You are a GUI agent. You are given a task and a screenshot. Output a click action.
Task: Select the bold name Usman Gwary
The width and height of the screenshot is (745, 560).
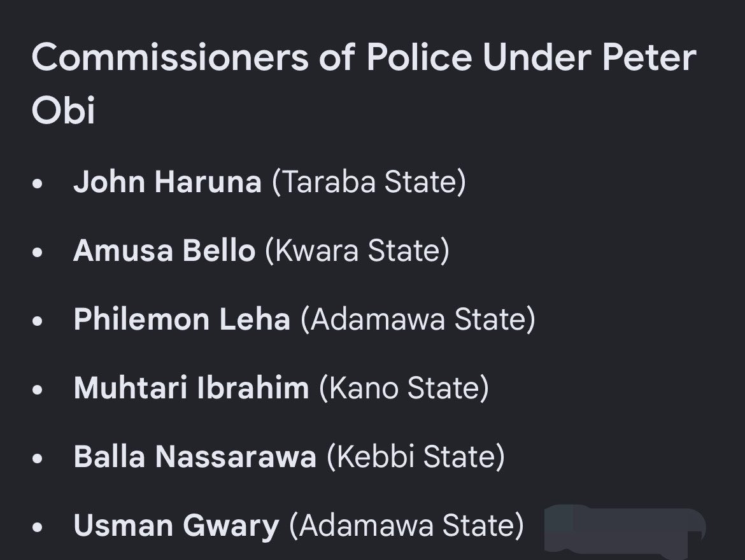click(176, 526)
